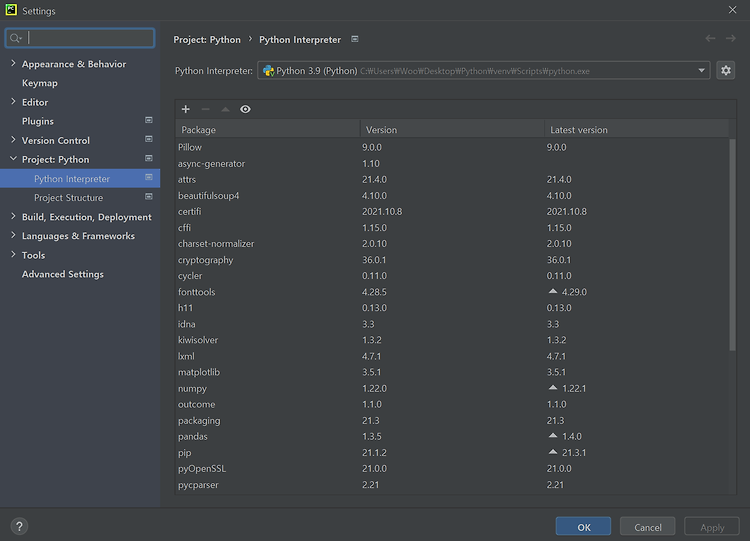Select the async-generator package

452,164
